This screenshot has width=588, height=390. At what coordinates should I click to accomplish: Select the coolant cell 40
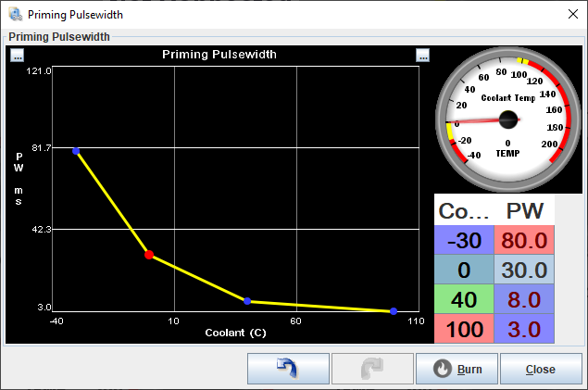pyautogui.click(x=464, y=299)
